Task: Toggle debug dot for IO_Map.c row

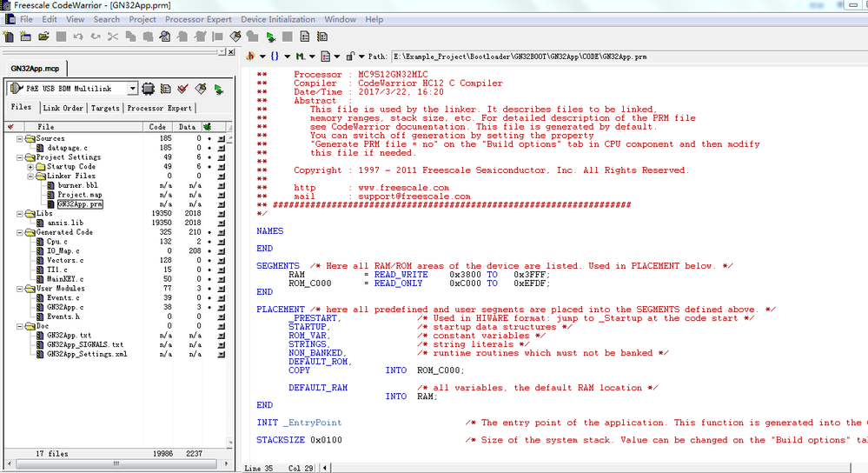Action: pos(209,251)
